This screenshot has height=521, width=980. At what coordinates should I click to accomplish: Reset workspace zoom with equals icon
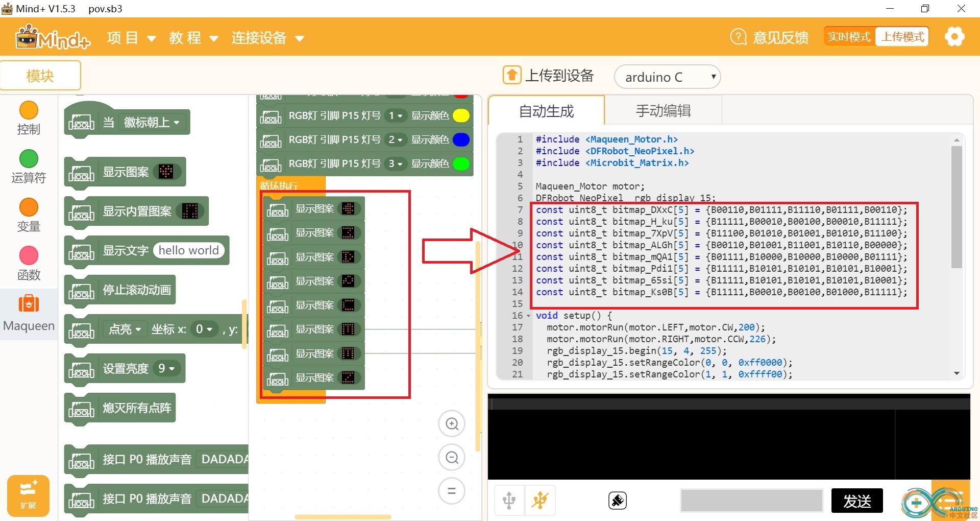[x=452, y=491]
